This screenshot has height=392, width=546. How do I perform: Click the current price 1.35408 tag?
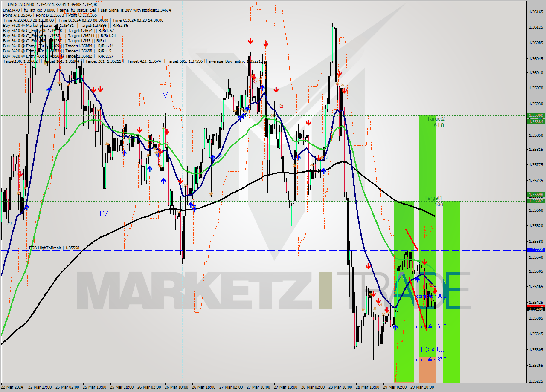[536, 309]
